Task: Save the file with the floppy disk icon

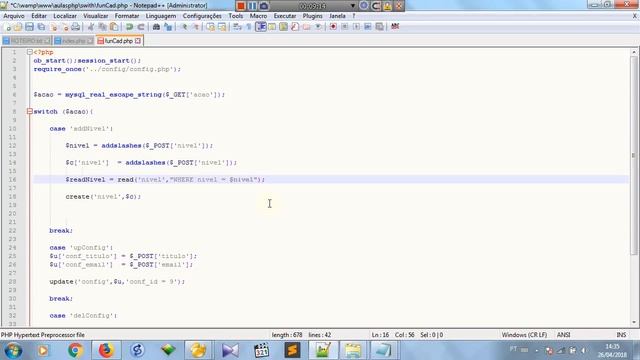Action: tap(29, 27)
